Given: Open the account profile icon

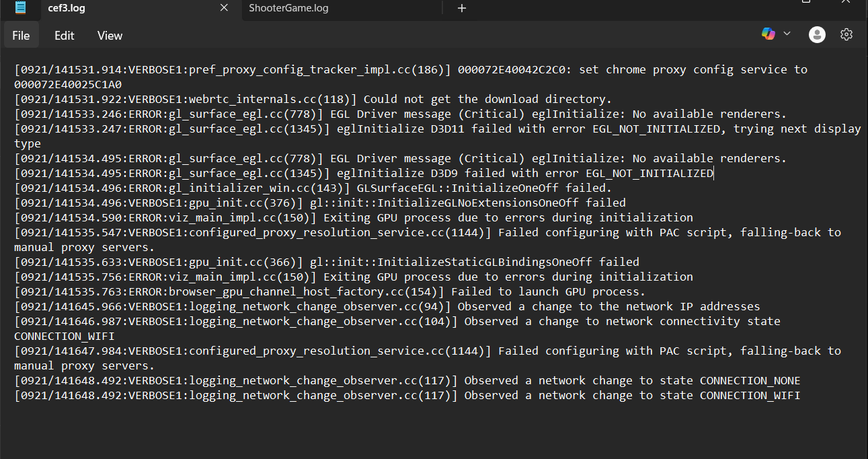Looking at the screenshot, I should click(x=817, y=35).
